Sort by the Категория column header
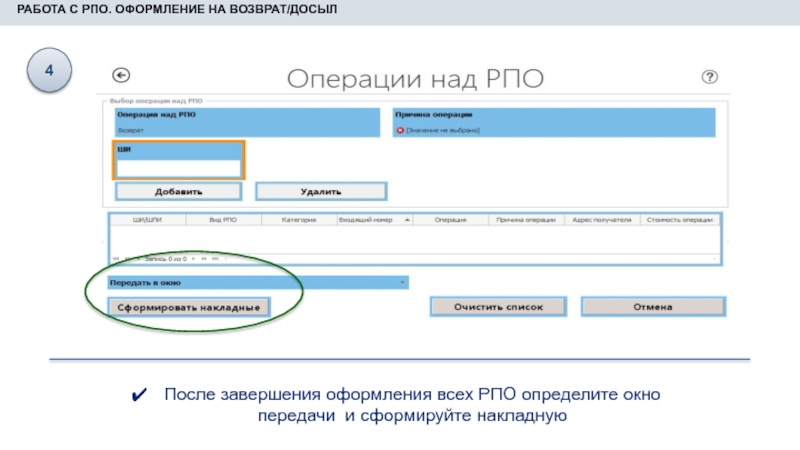 299,220
